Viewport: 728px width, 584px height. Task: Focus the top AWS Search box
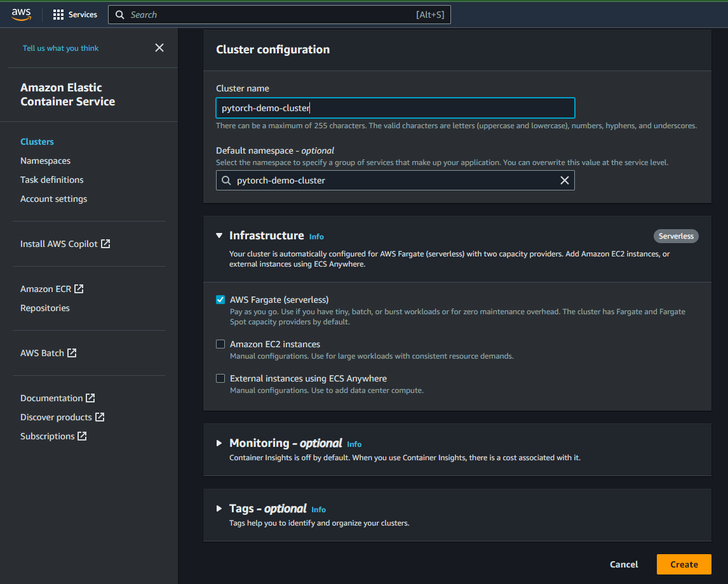pyautogui.click(x=280, y=15)
